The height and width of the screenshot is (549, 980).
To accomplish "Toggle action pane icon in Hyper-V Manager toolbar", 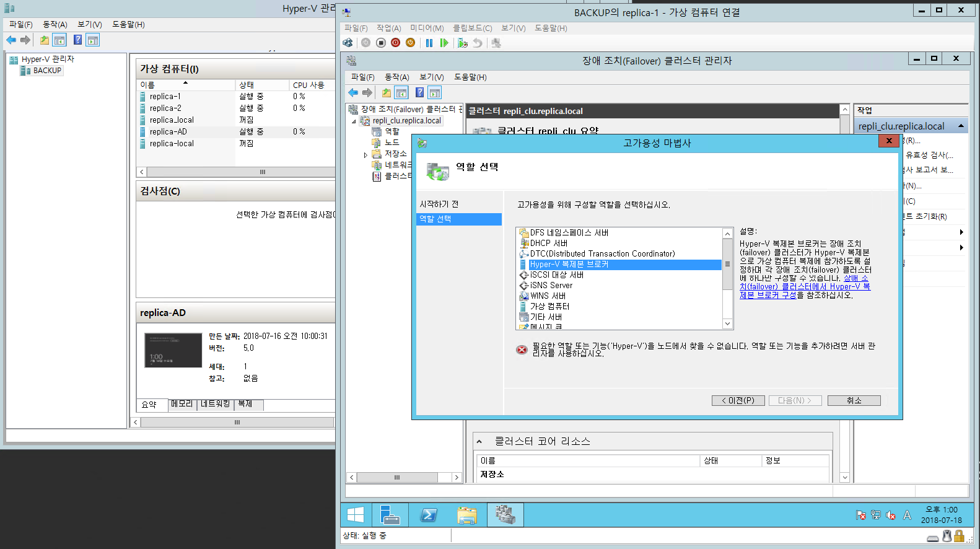I will [x=93, y=40].
